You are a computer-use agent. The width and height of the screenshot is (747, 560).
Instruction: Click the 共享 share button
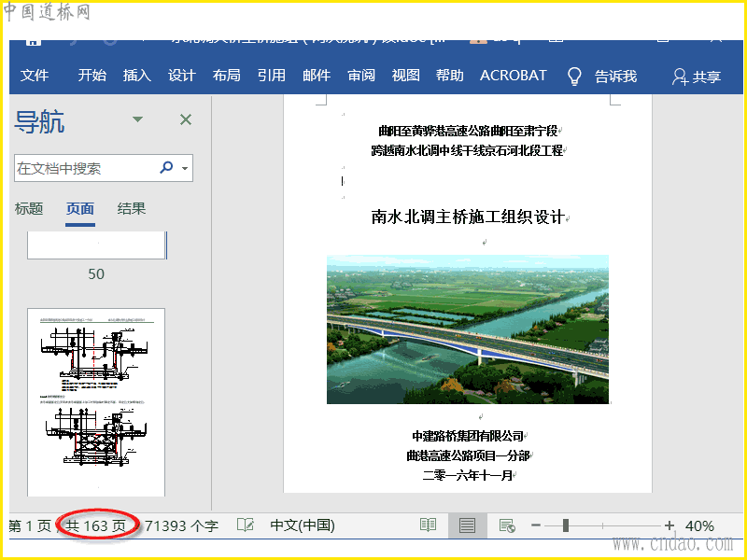click(696, 77)
